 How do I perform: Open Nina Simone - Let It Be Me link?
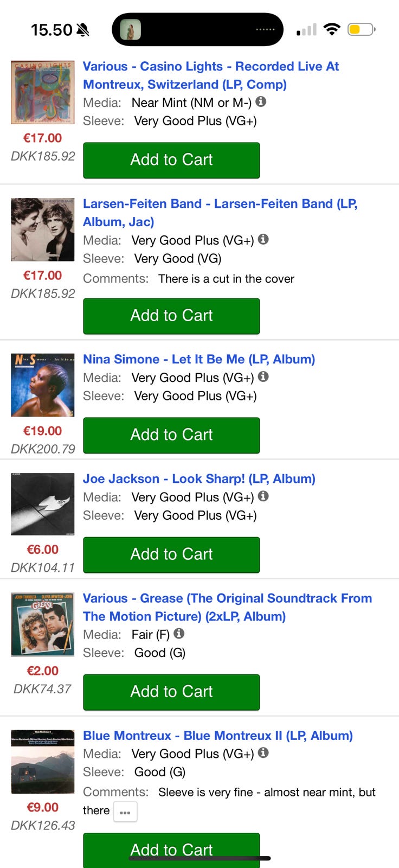[198, 359]
